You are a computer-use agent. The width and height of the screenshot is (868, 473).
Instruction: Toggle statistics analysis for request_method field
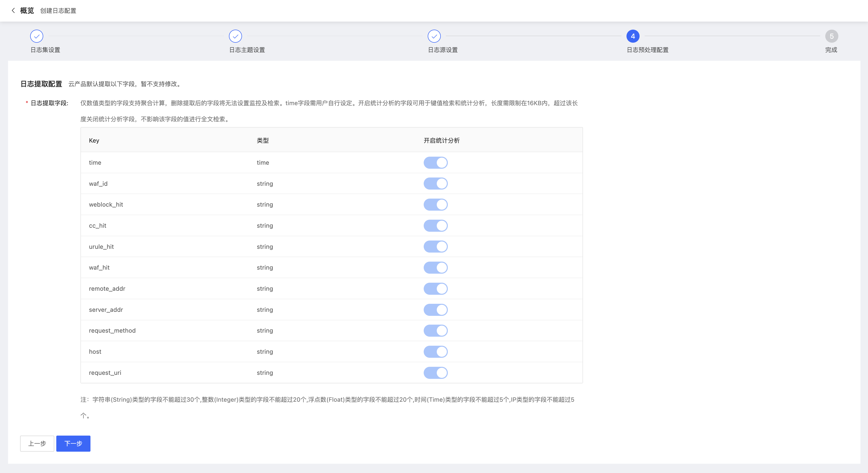(x=435, y=331)
